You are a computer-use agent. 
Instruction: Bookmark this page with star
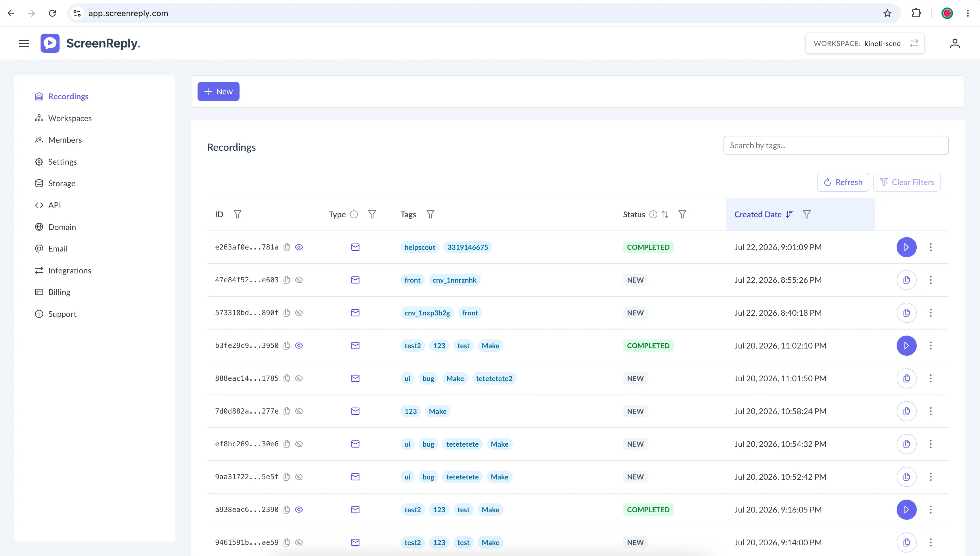pyautogui.click(x=887, y=13)
